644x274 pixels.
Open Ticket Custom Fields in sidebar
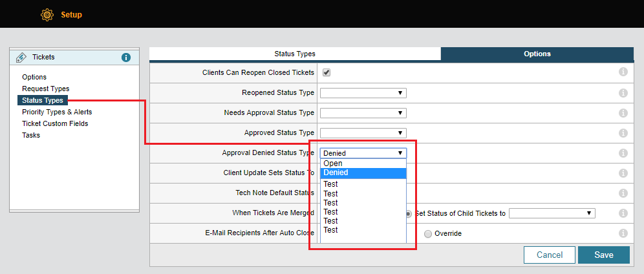[x=55, y=123]
